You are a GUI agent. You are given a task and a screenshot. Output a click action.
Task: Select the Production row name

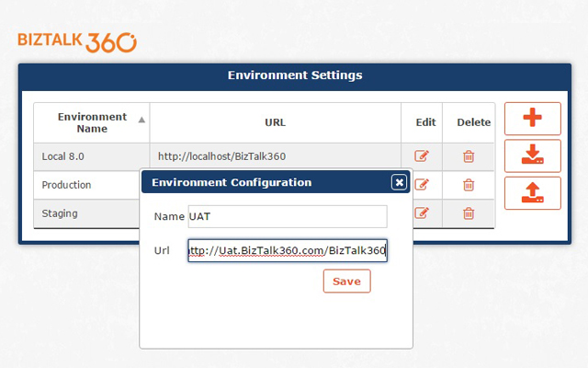click(66, 185)
